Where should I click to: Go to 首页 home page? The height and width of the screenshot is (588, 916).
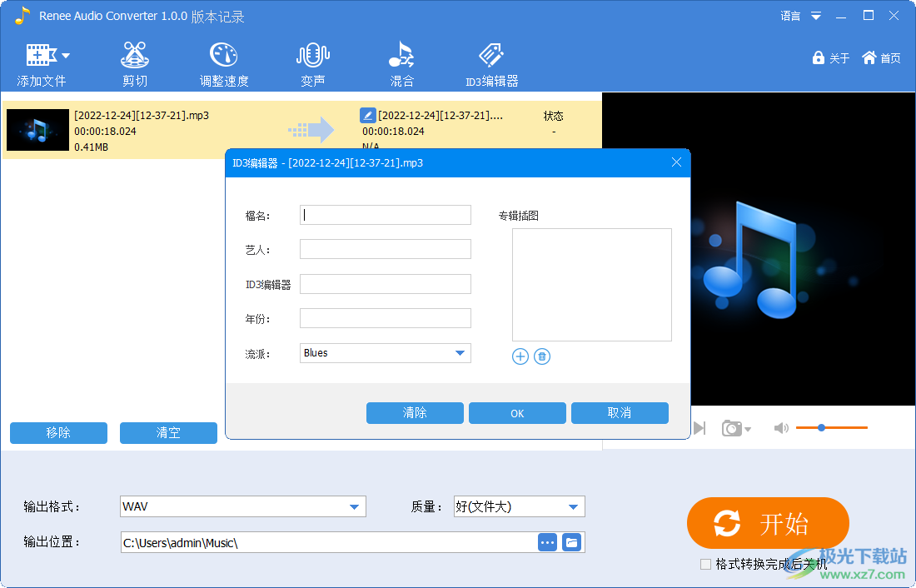coord(881,58)
